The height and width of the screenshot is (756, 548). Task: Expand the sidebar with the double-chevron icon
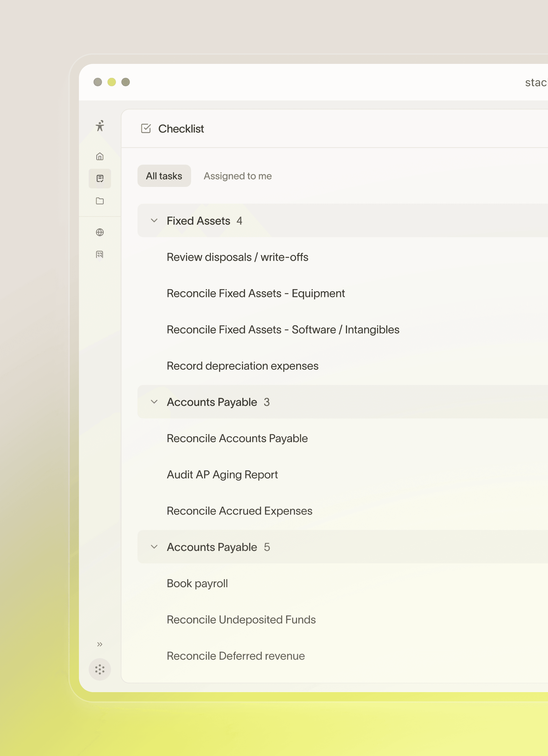click(100, 644)
